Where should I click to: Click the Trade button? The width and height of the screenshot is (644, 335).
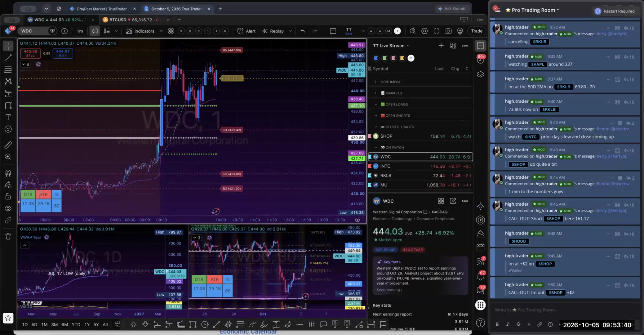pos(477,31)
